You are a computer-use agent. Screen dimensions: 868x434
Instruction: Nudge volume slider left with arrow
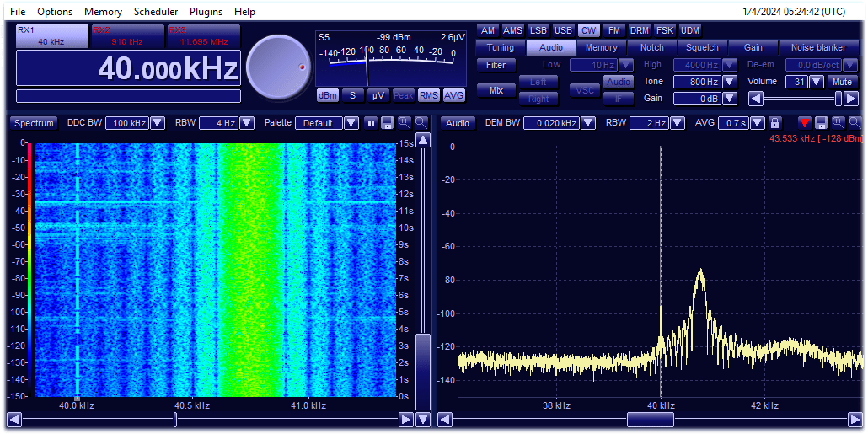pyautogui.click(x=756, y=99)
